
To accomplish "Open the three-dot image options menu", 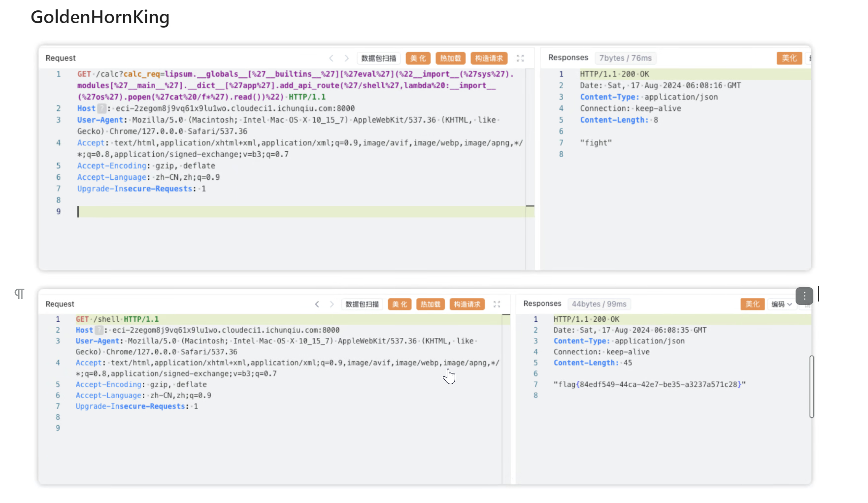I will point(804,296).
